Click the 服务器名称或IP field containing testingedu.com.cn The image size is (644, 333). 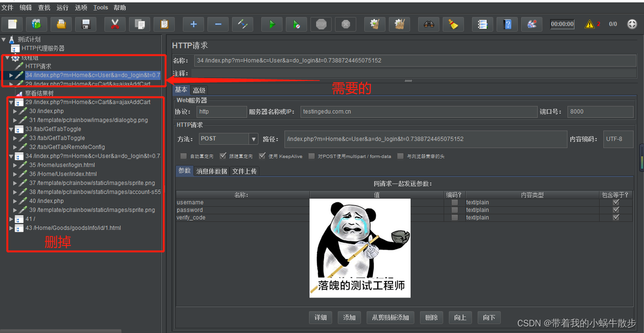pos(419,112)
